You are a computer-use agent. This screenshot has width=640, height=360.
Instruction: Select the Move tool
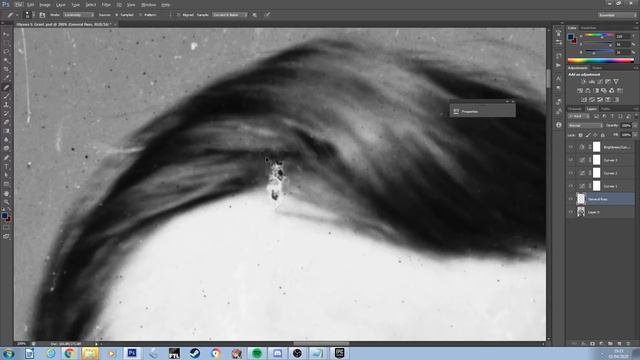[x=7, y=33]
